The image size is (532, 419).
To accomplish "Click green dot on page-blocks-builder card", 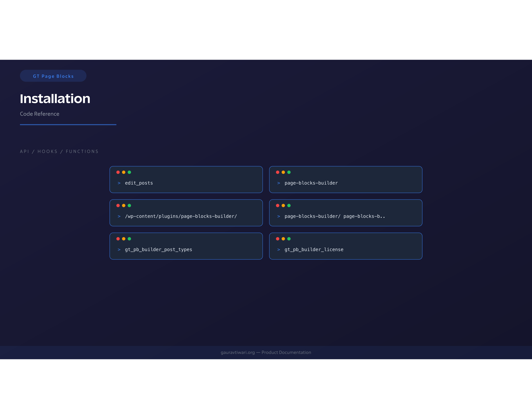I will tap(289, 172).
